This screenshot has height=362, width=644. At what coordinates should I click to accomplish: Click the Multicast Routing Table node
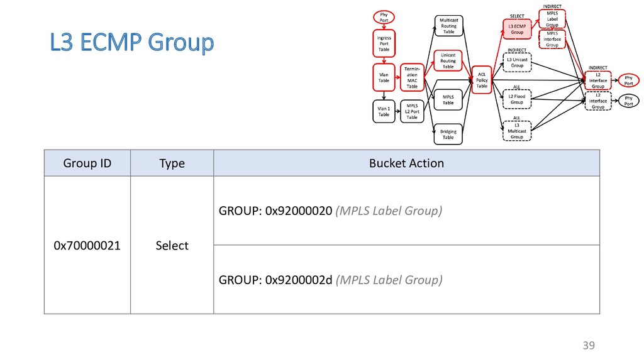(x=448, y=26)
